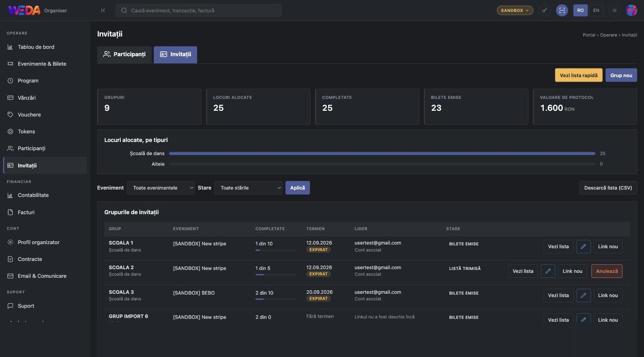Screen dimensions: 644x357
Task: Open the key icon in top bar
Action: coord(544,10)
